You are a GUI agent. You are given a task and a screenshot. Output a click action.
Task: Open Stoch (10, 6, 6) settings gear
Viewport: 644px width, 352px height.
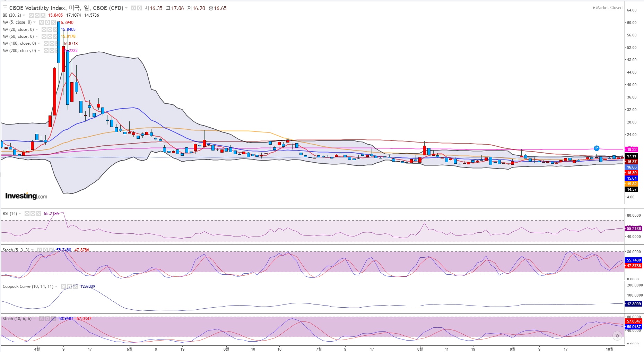(47, 319)
